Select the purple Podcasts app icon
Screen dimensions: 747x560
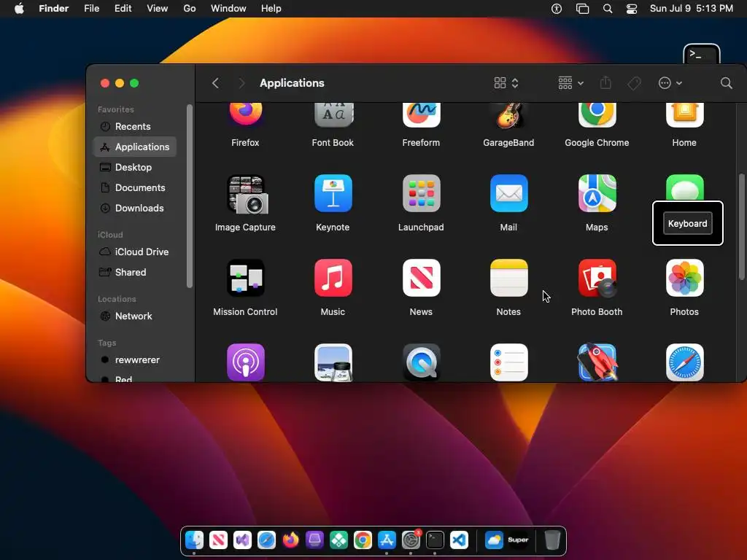245,362
